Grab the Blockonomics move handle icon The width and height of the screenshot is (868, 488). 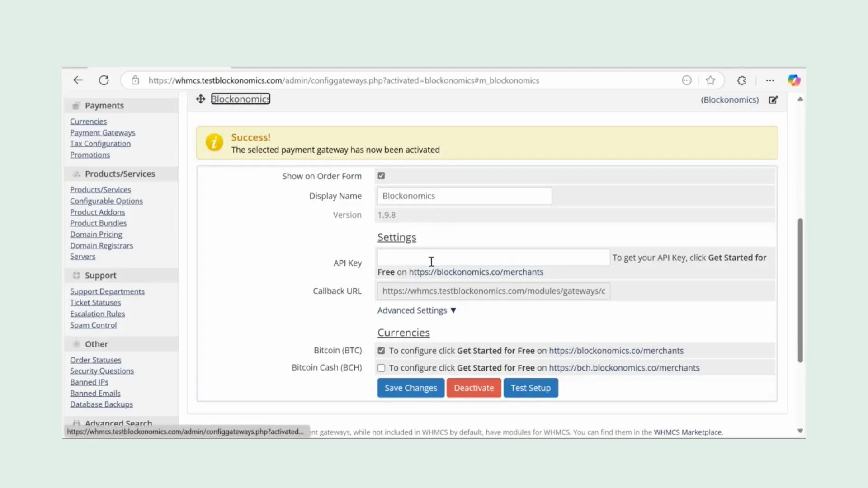pos(201,99)
